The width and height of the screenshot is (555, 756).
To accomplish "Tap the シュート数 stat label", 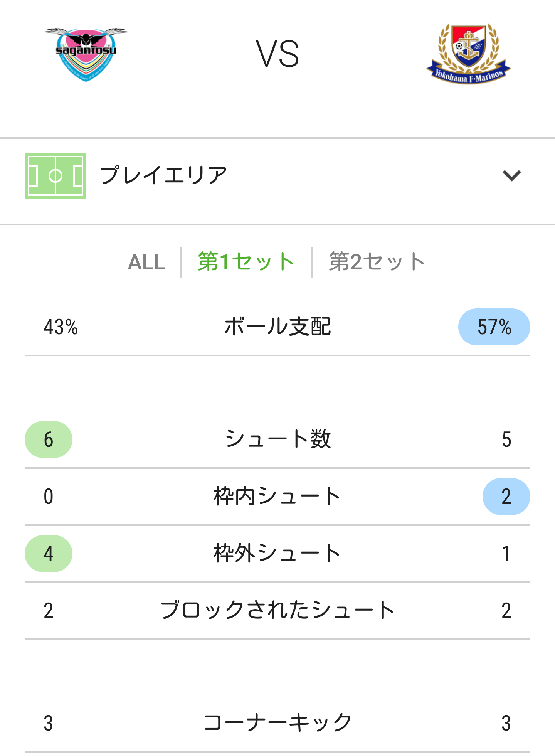I will pyautogui.click(x=277, y=439).
